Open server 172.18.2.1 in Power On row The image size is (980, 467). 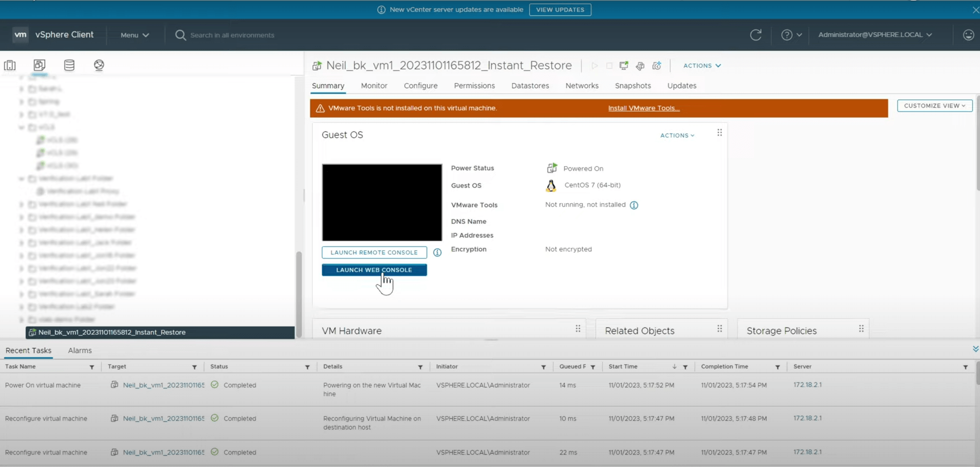pyautogui.click(x=808, y=385)
